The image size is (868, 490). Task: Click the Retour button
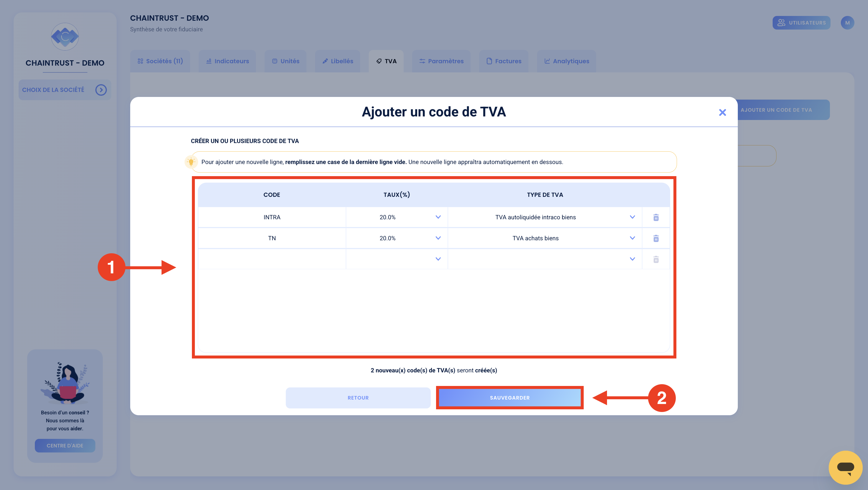click(358, 397)
